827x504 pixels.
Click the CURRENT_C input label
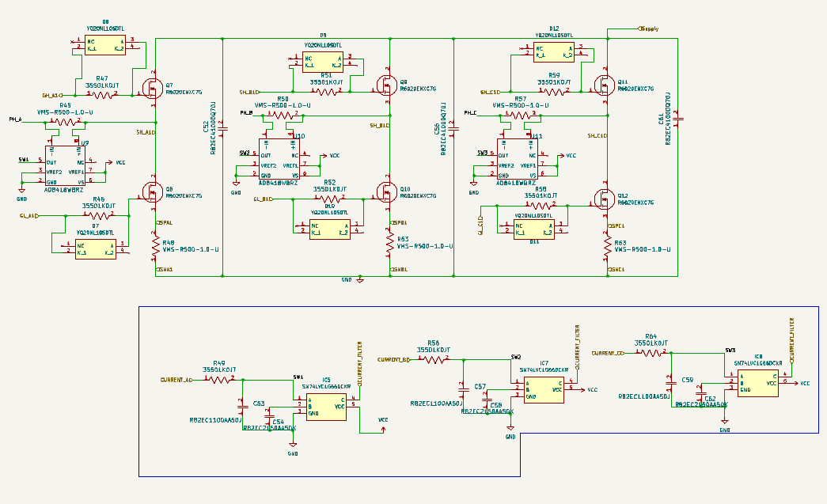click(608, 353)
